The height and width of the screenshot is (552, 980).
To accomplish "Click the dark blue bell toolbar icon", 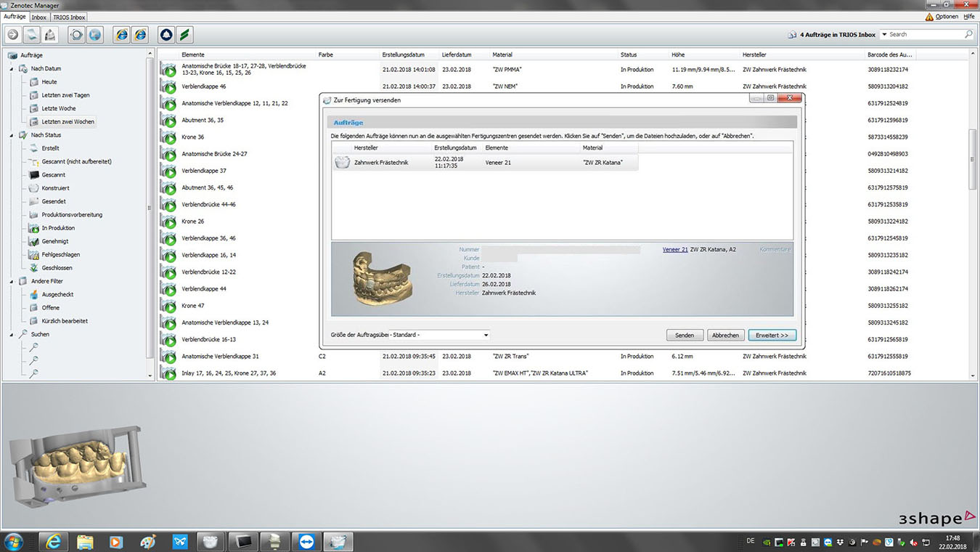I will click(x=166, y=34).
